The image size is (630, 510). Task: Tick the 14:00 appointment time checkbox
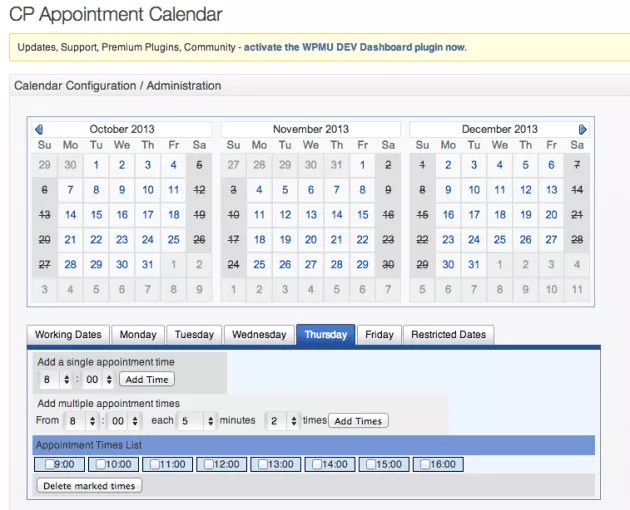(x=317, y=465)
